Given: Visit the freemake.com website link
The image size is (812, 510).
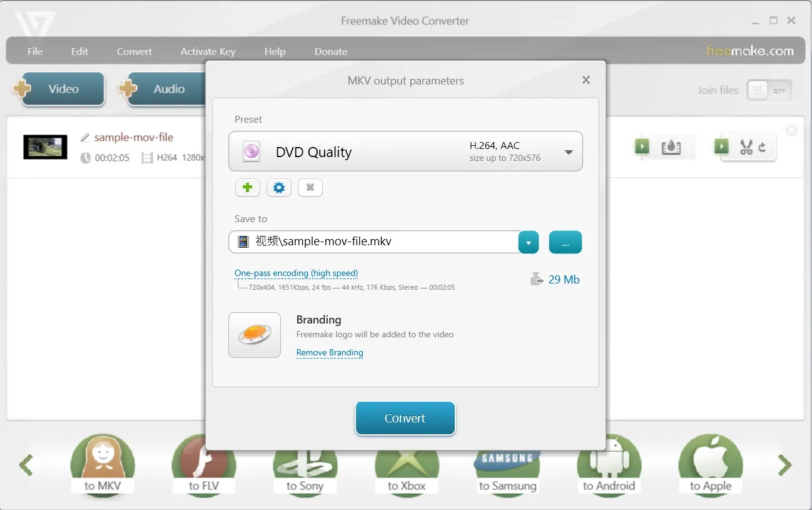Looking at the screenshot, I should click(x=750, y=51).
